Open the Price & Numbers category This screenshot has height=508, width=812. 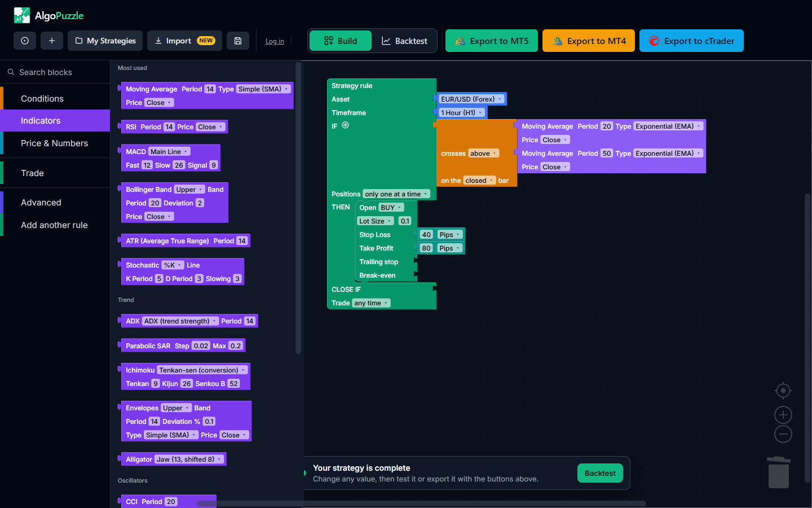tap(55, 143)
